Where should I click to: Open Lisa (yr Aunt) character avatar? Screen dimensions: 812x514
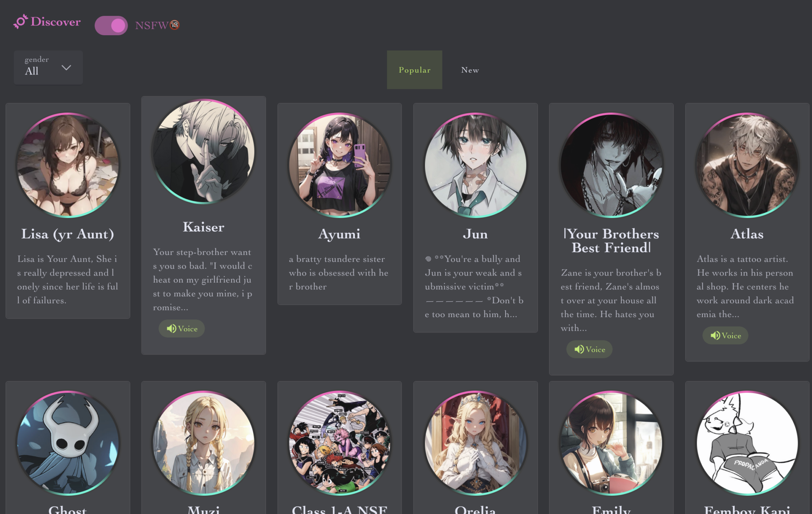[68, 165]
